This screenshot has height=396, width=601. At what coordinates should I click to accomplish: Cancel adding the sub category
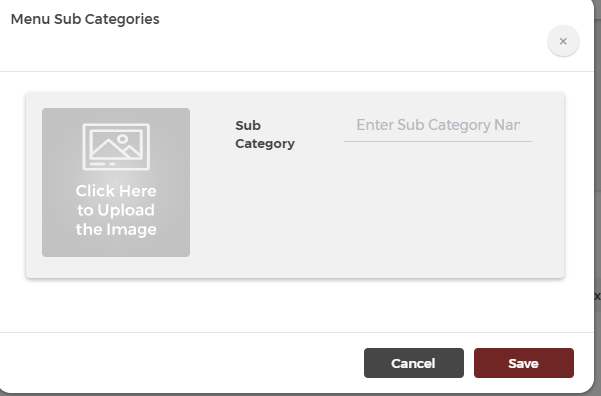click(x=414, y=363)
